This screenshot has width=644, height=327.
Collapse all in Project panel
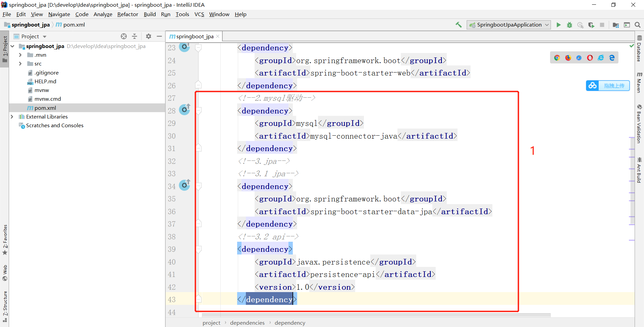click(x=135, y=36)
